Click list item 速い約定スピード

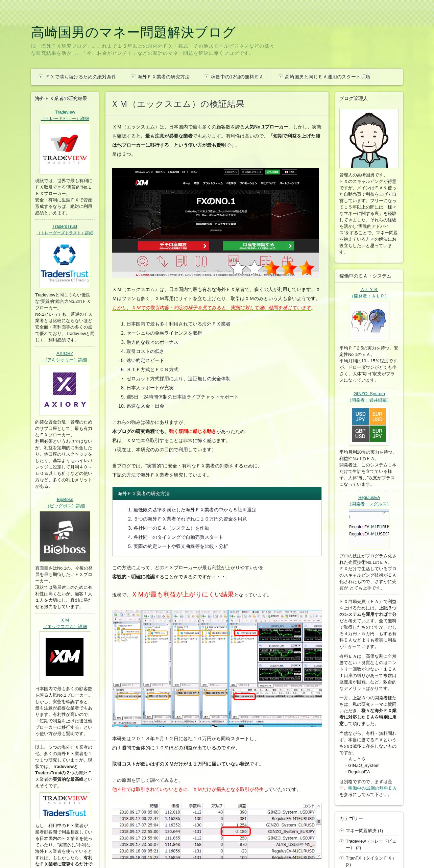pyautogui.click(x=145, y=360)
